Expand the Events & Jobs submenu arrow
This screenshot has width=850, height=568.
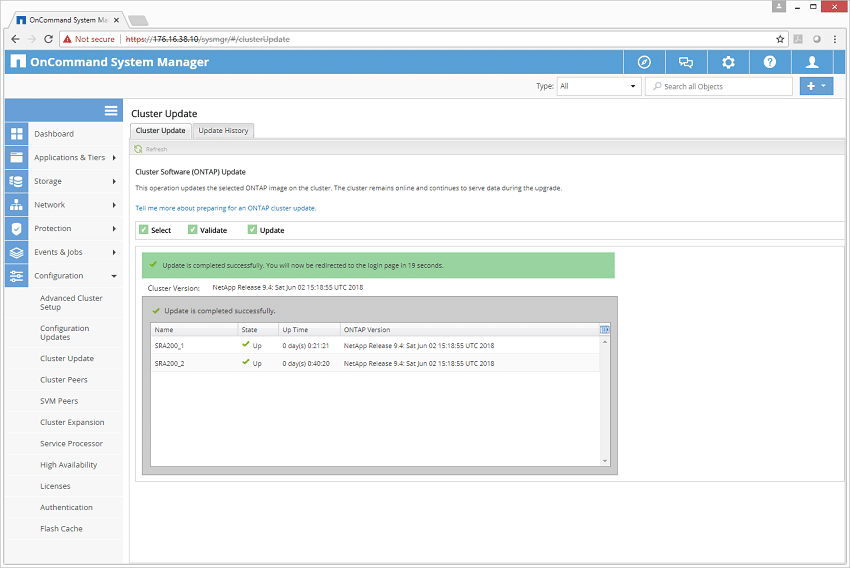[x=114, y=252]
